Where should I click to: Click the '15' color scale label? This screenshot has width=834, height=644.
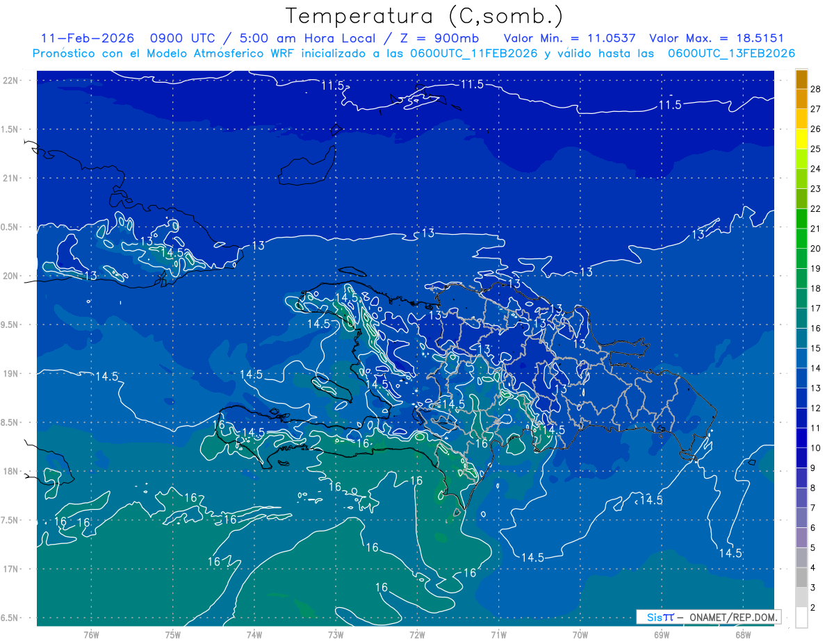(816, 348)
